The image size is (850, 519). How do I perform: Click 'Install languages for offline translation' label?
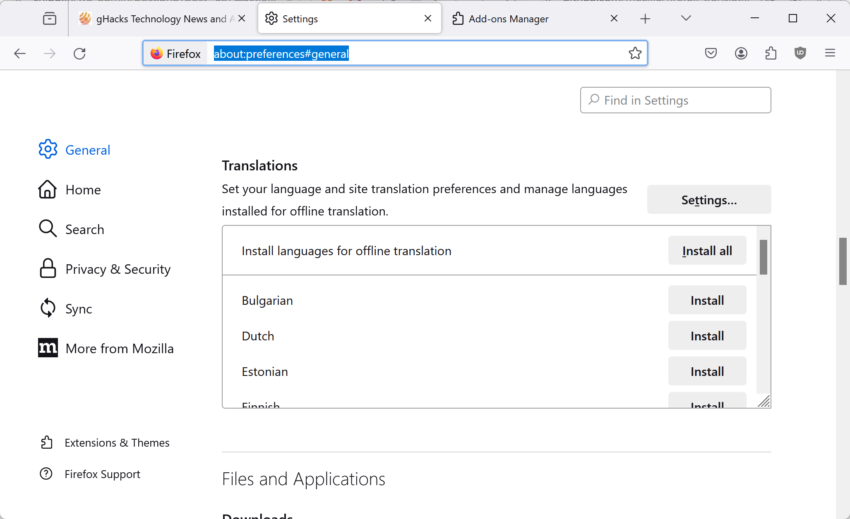pos(346,251)
